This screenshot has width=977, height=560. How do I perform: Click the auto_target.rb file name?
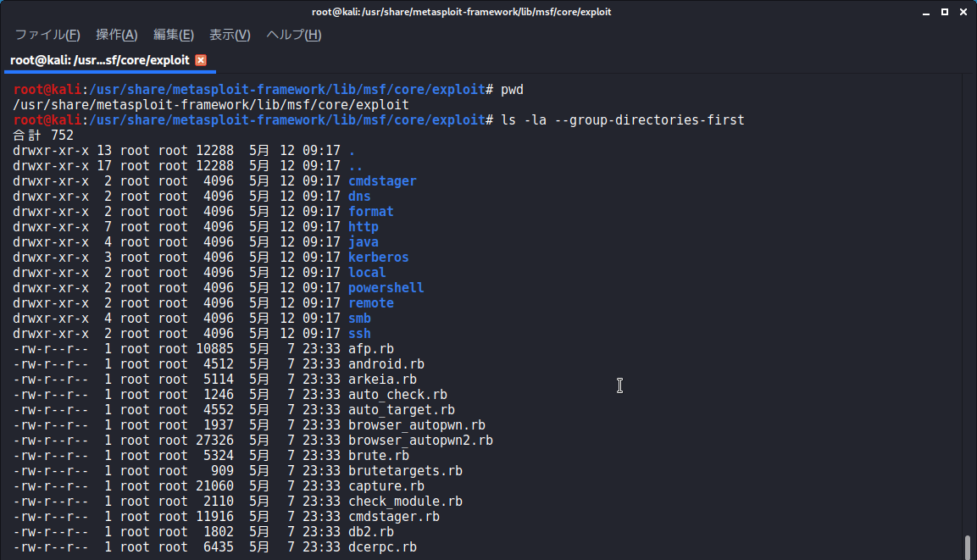click(402, 410)
